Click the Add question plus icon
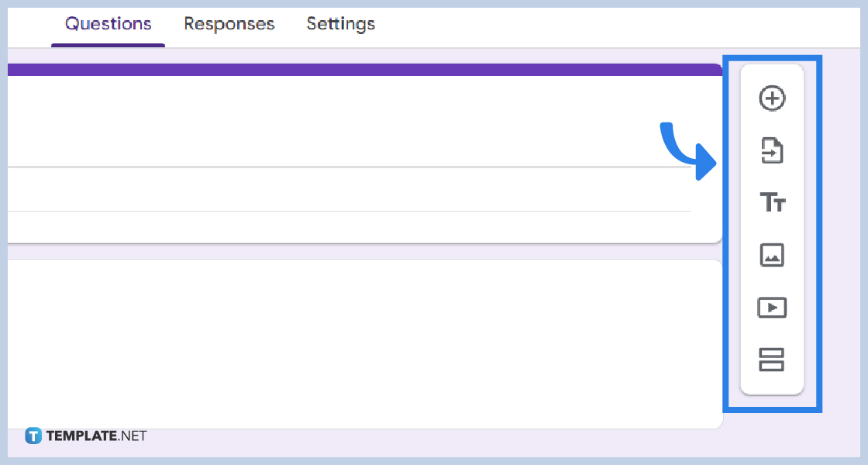 [x=772, y=98]
